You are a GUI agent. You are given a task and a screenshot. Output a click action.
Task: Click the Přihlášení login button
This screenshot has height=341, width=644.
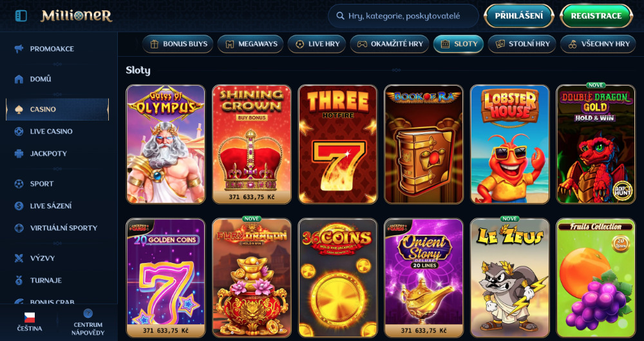[x=518, y=16]
